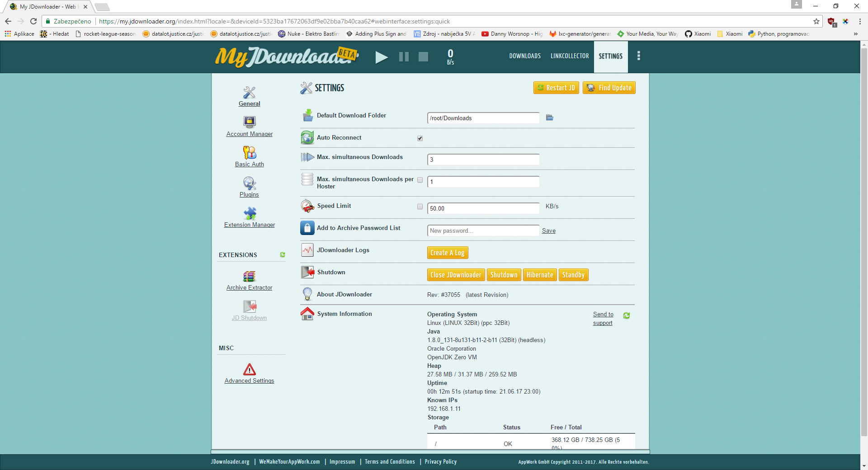
Task: Open Chrome menu icon
Action: [859, 21]
